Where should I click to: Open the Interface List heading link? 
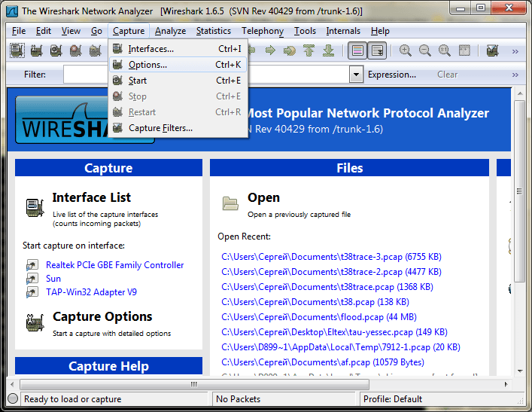point(91,197)
